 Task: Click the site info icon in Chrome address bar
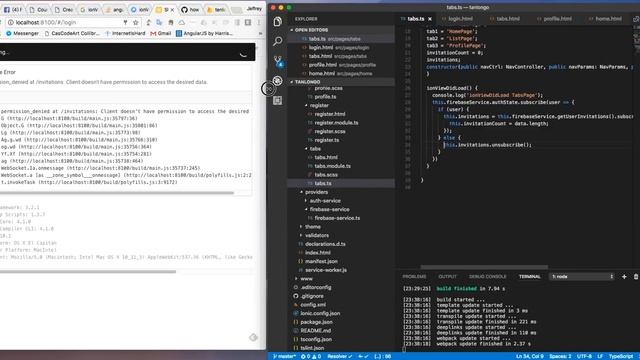(11, 22)
